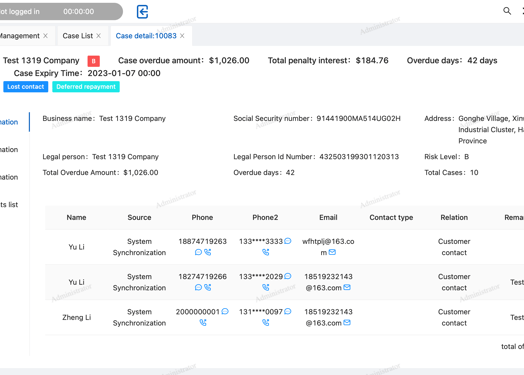Call Phone2 133****3333
The image size is (524, 375).
(266, 252)
